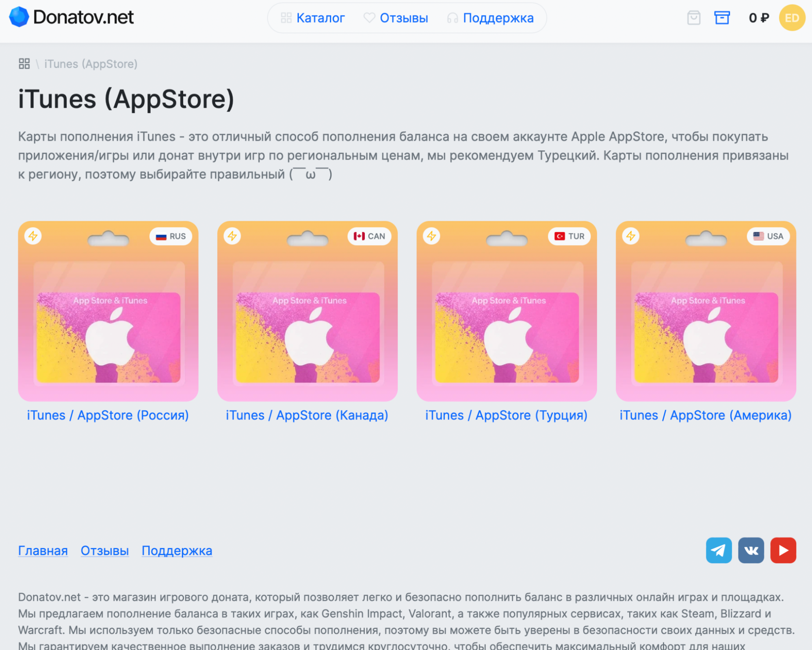Open the Telegram social icon
The height and width of the screenshot is (650, 812).
point(719,550)
